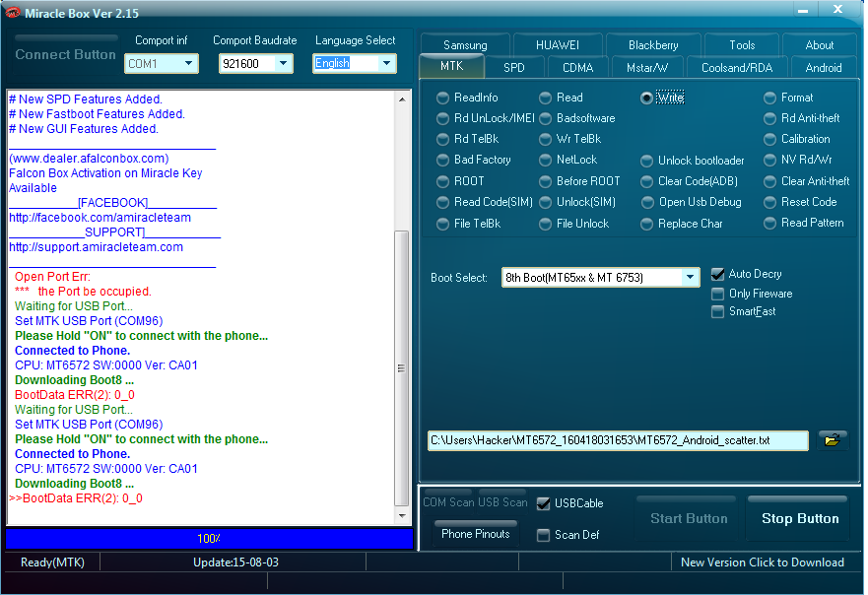
Task: Browse for scatter file with folder icon
Action: [832, 440]
